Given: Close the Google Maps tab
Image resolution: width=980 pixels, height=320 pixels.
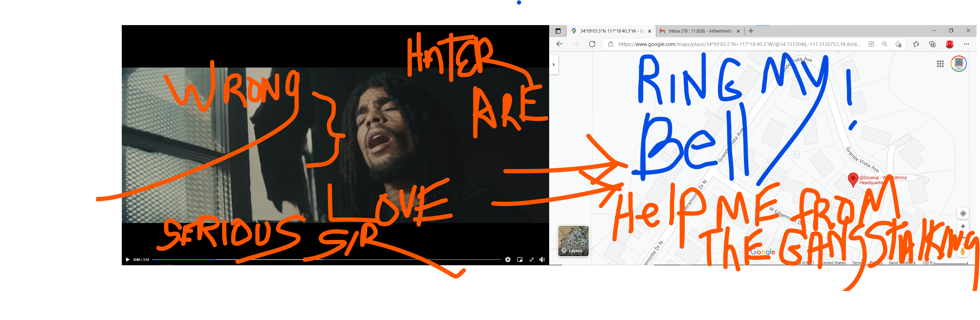Looking at the screenshot, I should click(x=649, y=31).
